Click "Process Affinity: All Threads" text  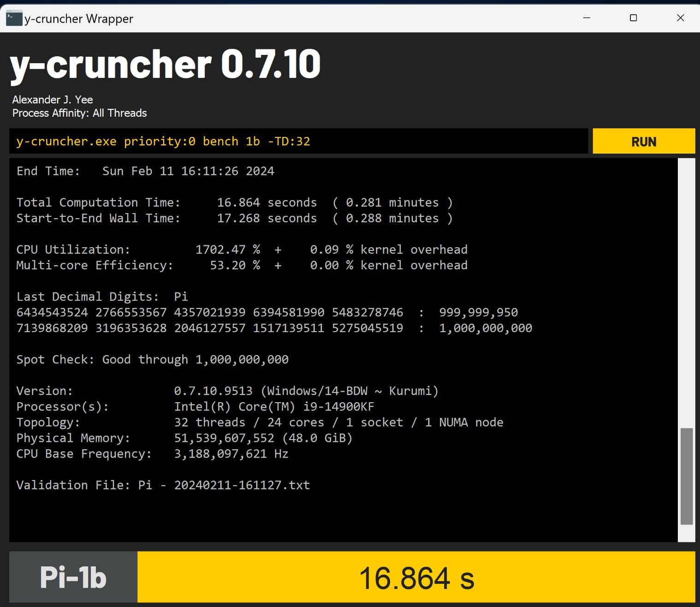(79, 113)
